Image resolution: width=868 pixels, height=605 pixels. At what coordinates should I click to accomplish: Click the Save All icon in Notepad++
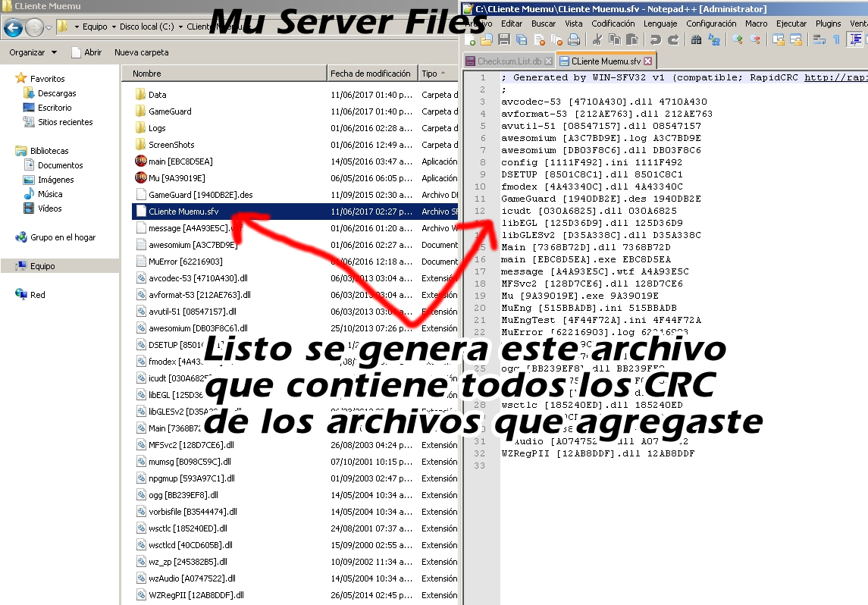(522, 39)
